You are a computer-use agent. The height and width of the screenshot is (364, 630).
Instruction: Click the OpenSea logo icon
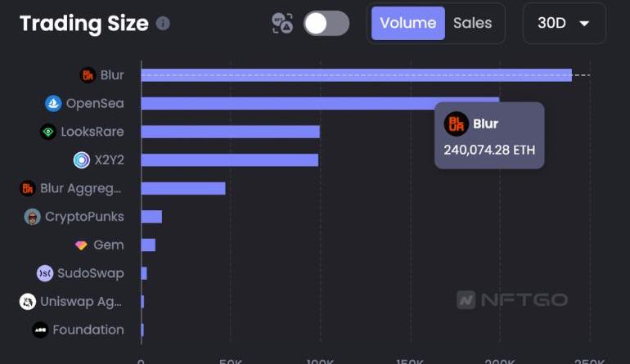click(x=53, y=104)
